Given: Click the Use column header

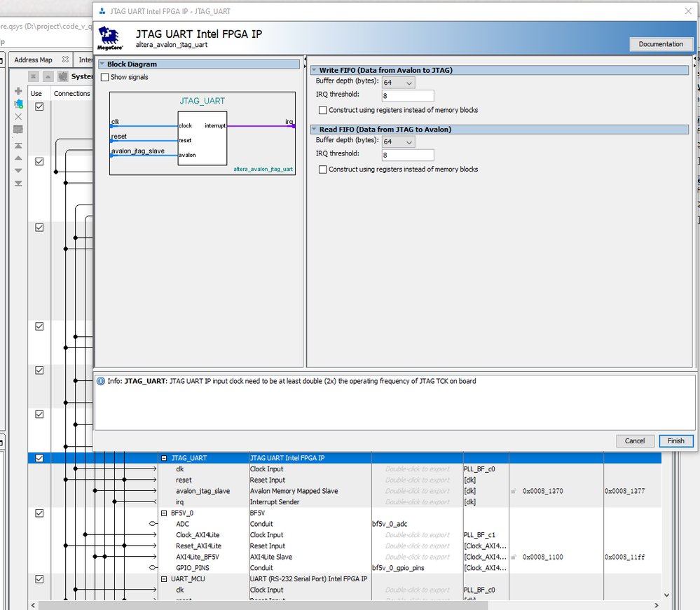Looking at the screenshot, I should [36, 94].
